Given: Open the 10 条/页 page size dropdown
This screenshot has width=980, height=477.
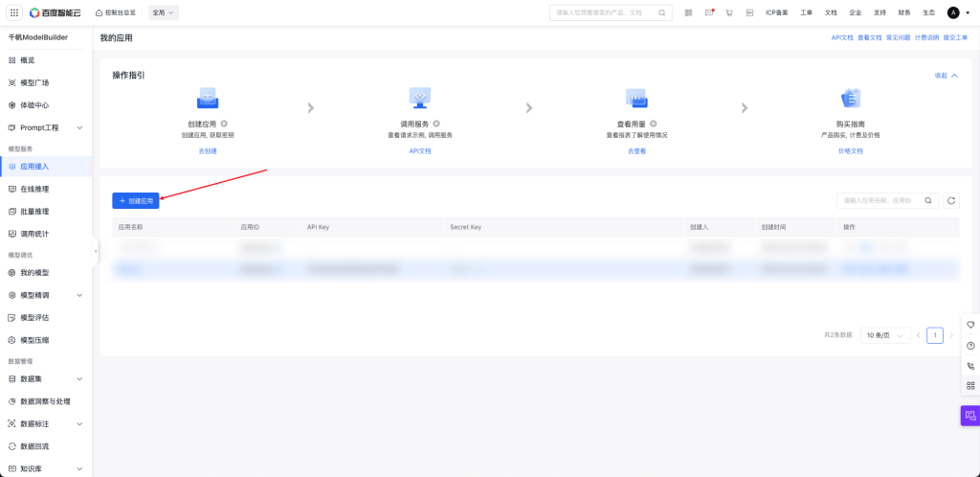Looking at the screenshot, I should (885, 335).
